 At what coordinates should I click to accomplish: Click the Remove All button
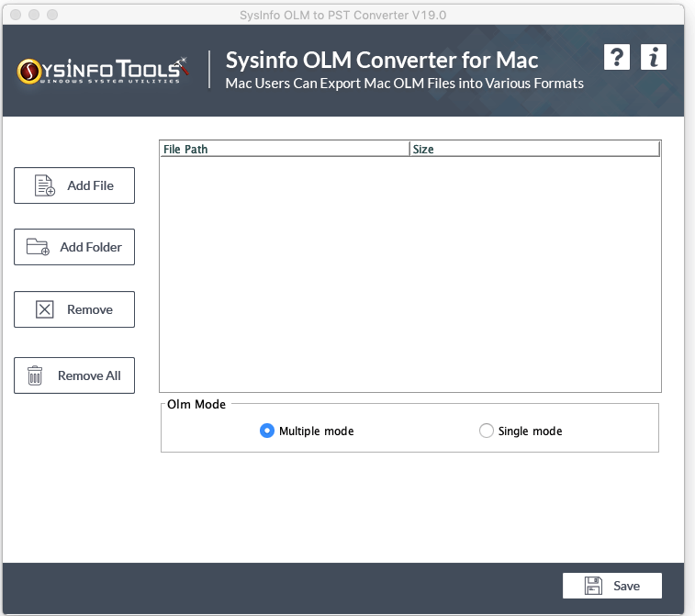[74, 375]
